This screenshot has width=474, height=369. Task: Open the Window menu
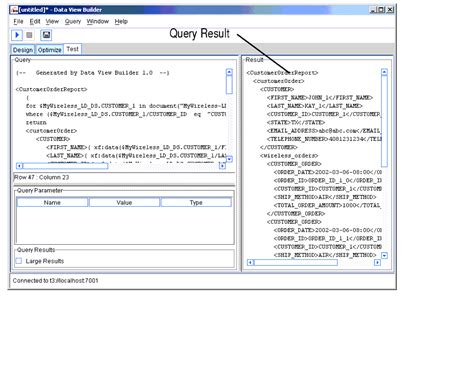(98, 22)
